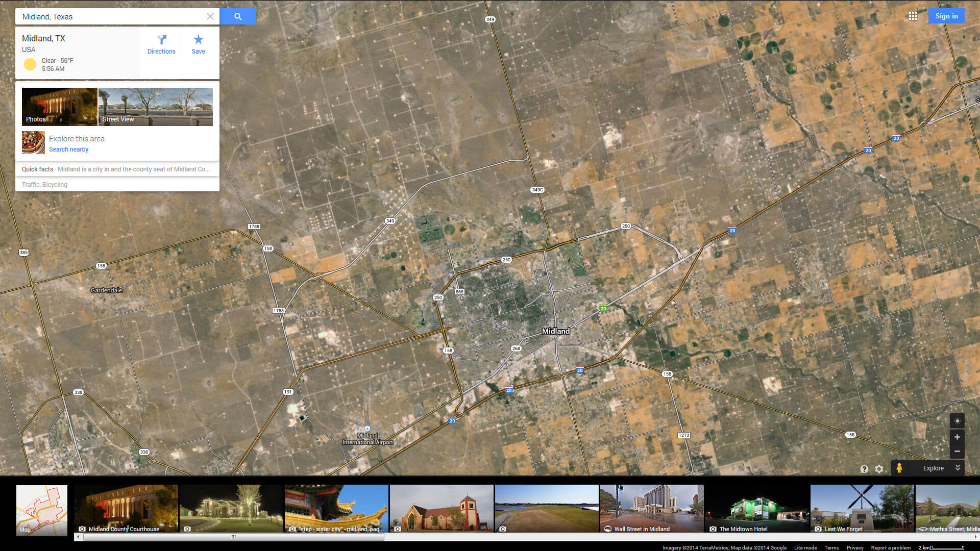This screenshot has width=980, height=551.
Task: Click the Sign in button
Action: click(946, 16)
